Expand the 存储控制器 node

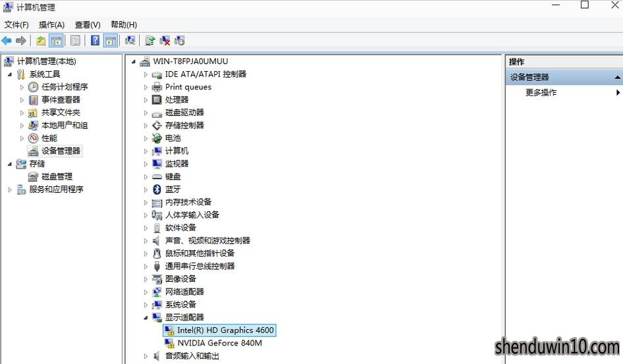[x=146, y=126]
